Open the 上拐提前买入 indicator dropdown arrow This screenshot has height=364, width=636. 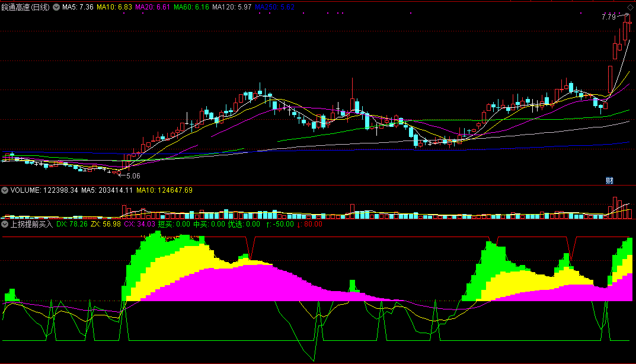click(5, 224)
